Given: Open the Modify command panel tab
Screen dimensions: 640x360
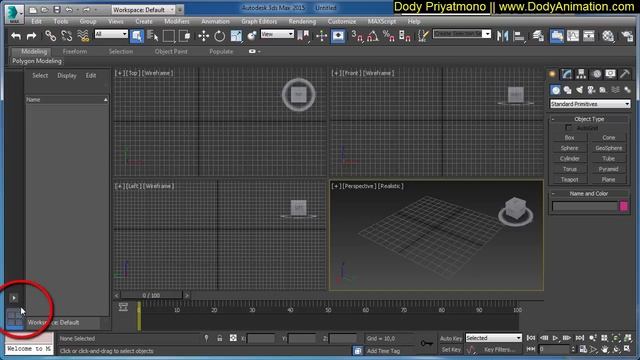Looking at the screenshot, I should tap(567, 74).
